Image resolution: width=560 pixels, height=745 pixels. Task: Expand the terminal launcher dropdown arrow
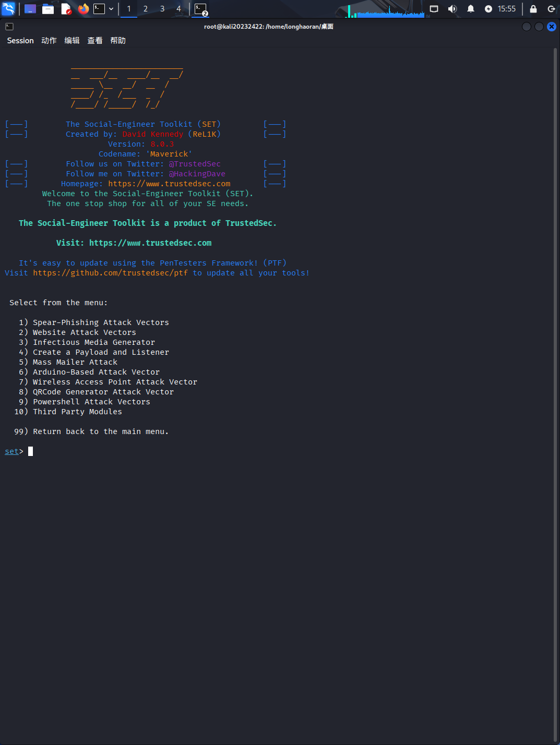click(x=111, y=9)
